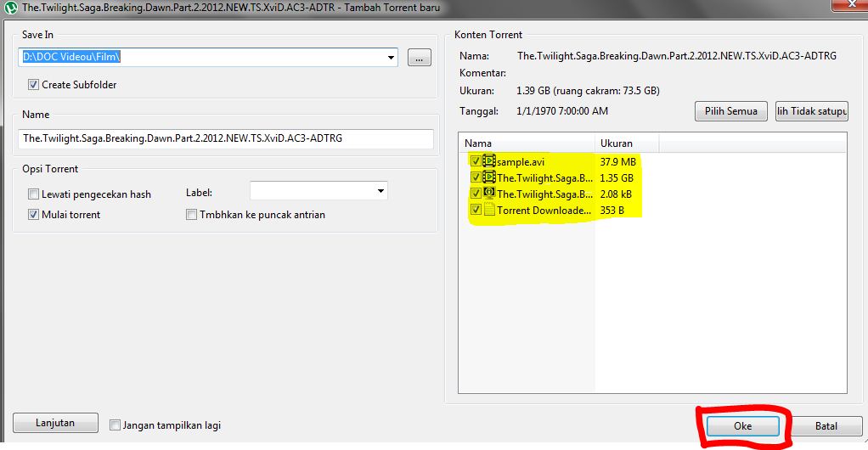The image size is (868, 450).
Task: Click the browse folder ellipsis button
Action: coord(419,58)
